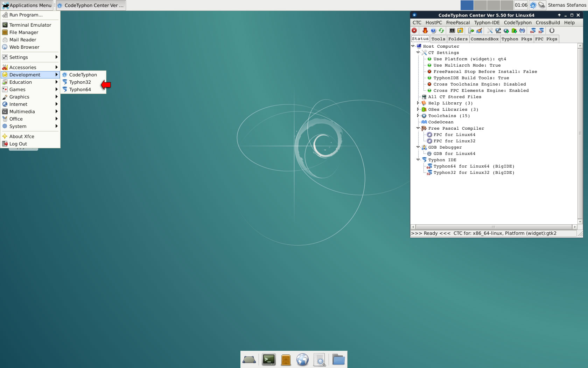Screen dimensions: 588x368
Task: Click the green refresh arrows icon
Action: (441, 30)
